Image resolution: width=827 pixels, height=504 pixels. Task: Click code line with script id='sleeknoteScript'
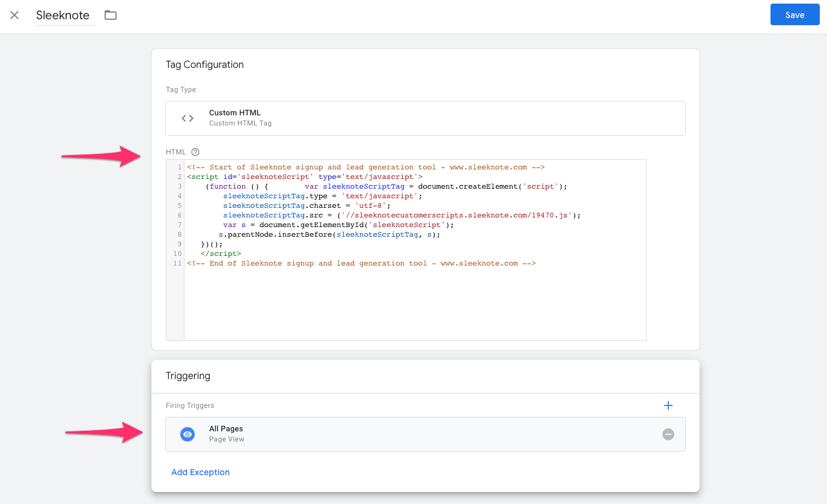click(305, 177)
